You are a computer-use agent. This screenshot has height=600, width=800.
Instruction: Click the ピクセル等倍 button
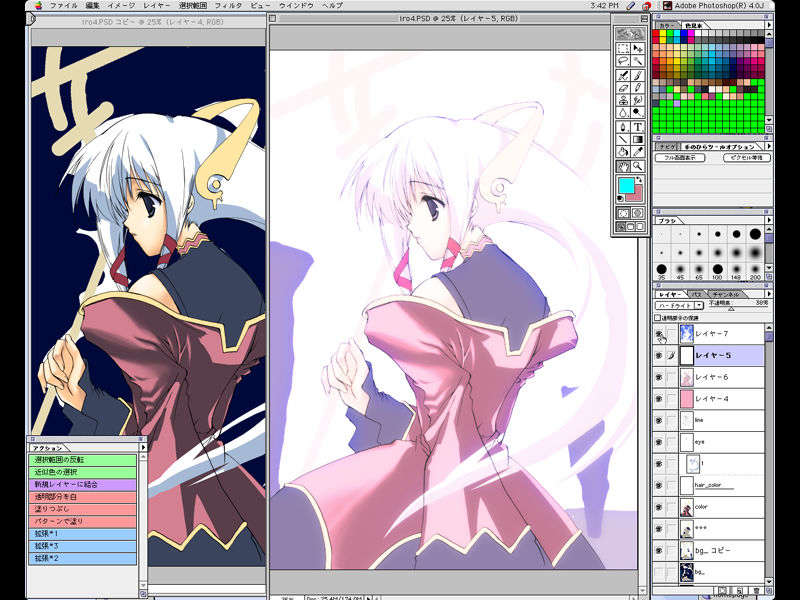coord(746,158)
